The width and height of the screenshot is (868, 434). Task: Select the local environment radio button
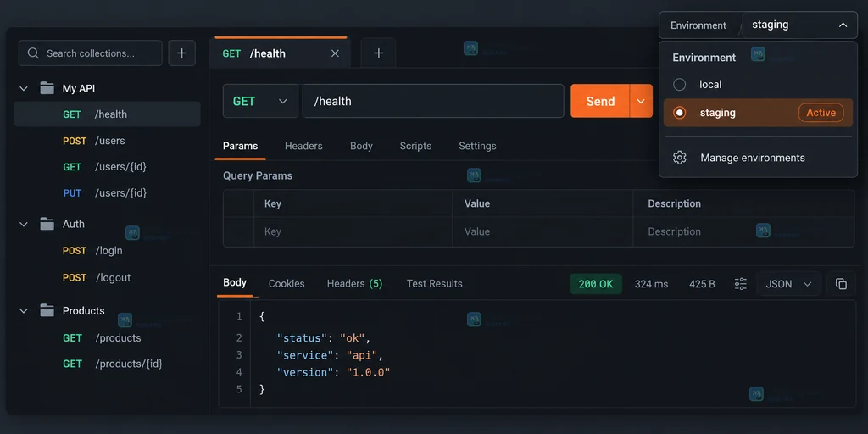679,85
